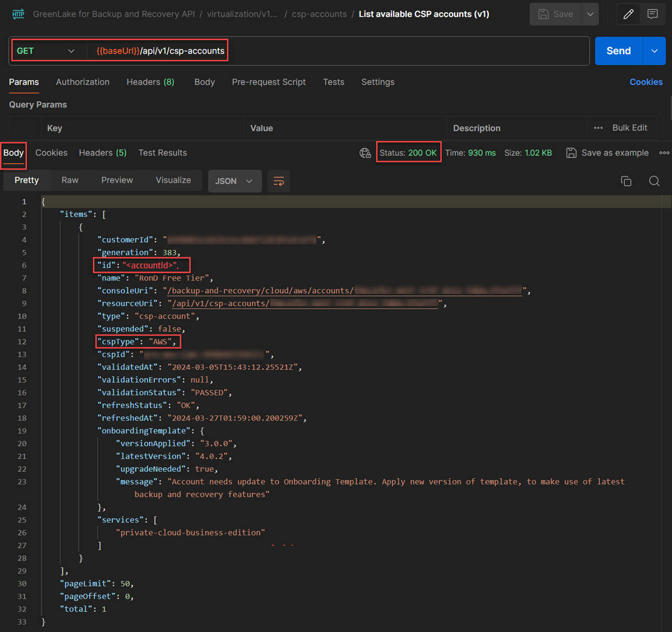
Task: Click the Send button
Action: 619,51
